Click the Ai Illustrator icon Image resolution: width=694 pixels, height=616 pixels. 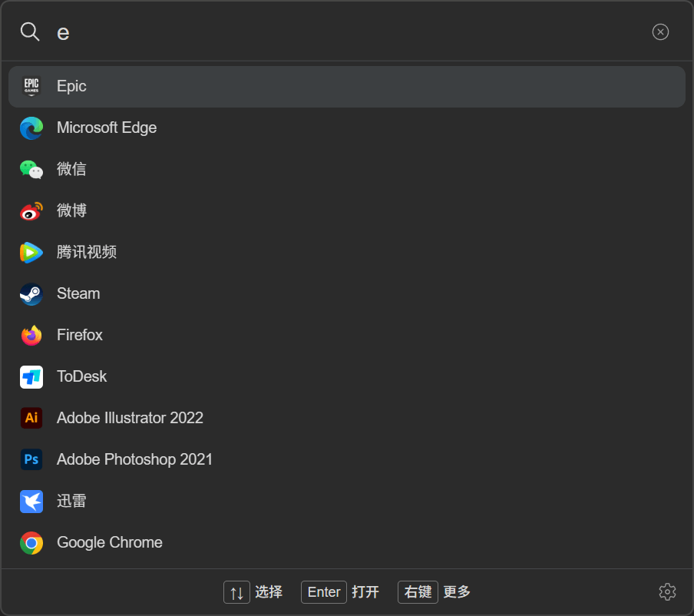31,418
